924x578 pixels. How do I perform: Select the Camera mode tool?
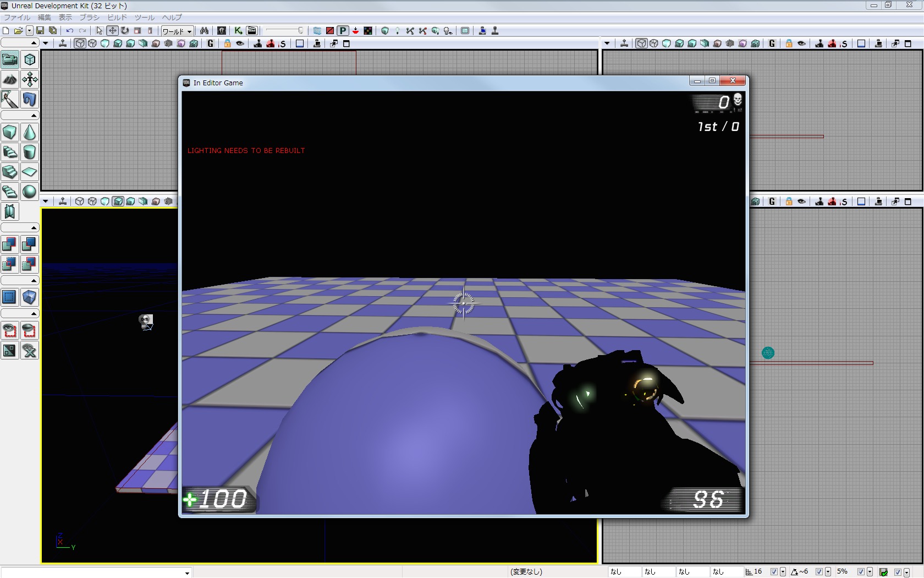(10, 59)
